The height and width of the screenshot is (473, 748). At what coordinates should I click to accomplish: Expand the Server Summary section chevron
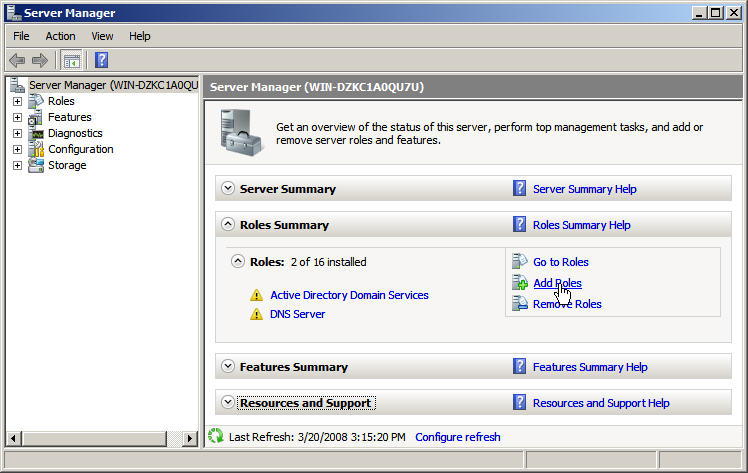pyautogui.click(x=228, y=188)
